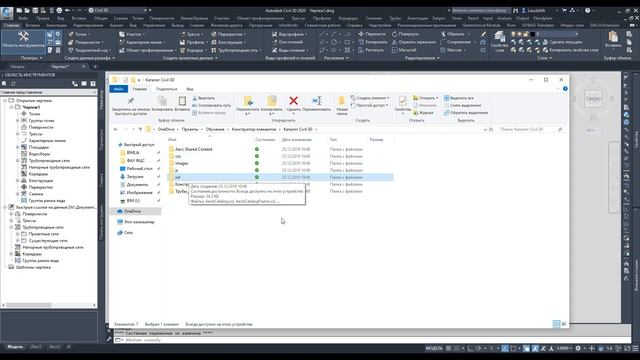Switch to Explorer Файл tab
The height and width of the screenshot is (360, 640).
point(119,89)
